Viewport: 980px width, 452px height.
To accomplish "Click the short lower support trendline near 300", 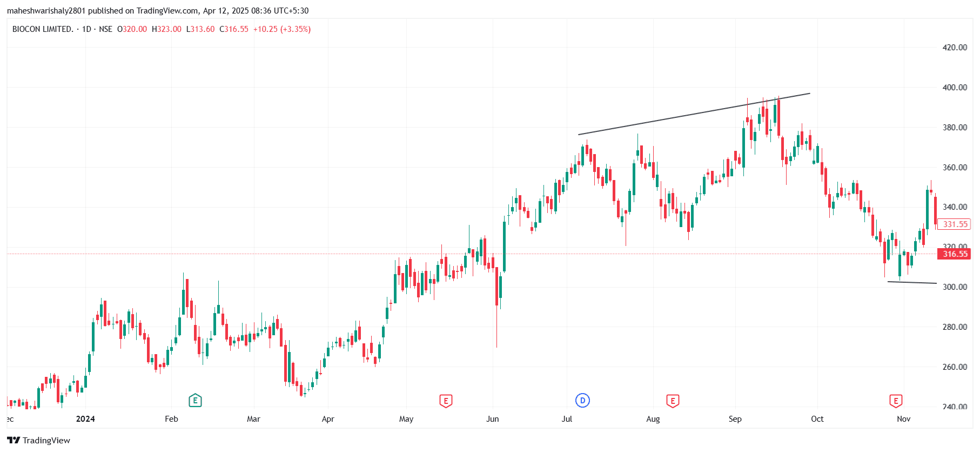I will point(912,282).
